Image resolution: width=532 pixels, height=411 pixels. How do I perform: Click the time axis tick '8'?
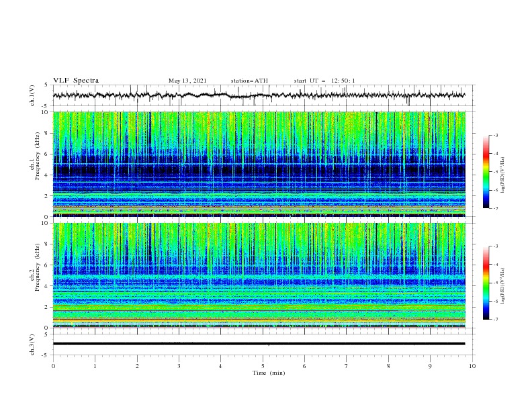[x=388, y=366]
